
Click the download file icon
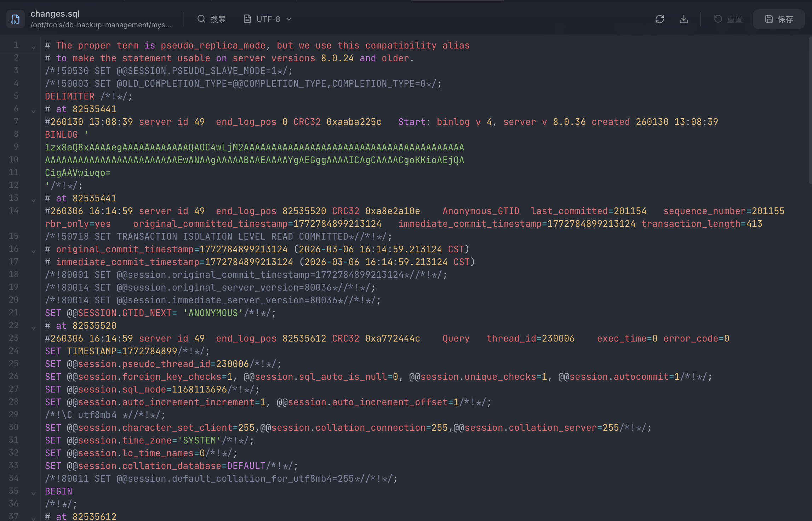click(x=684, y=19)
